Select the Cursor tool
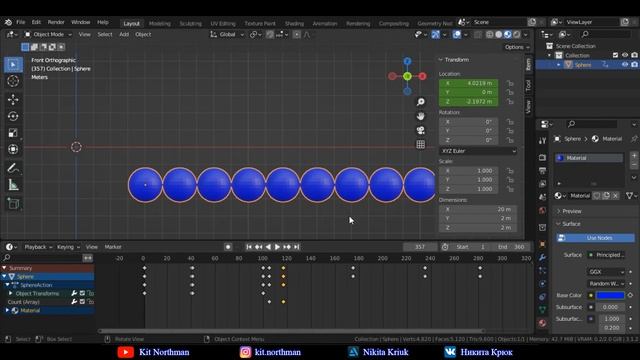 click(13, 81)
